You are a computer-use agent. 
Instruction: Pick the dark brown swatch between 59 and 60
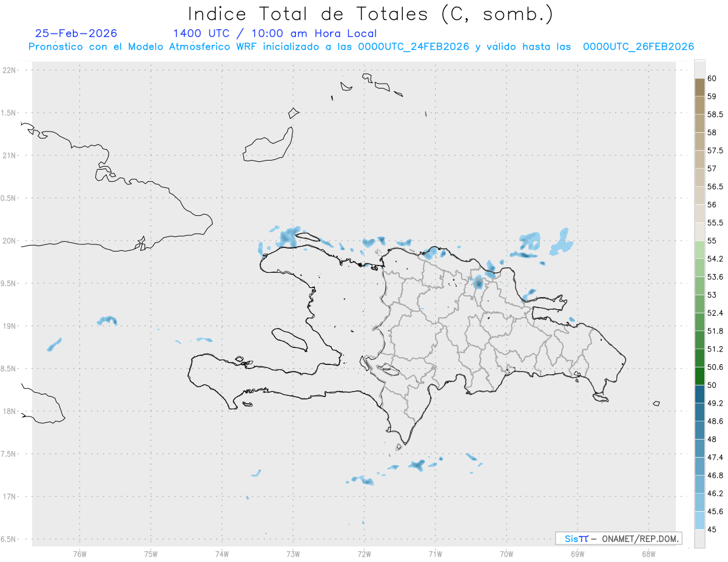(699, 87)
